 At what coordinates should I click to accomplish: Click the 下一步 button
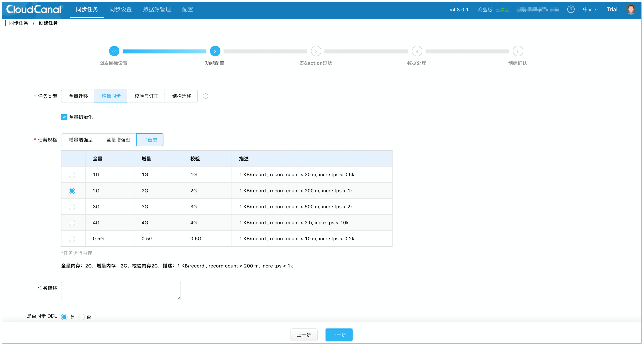[x=339, y=335]
